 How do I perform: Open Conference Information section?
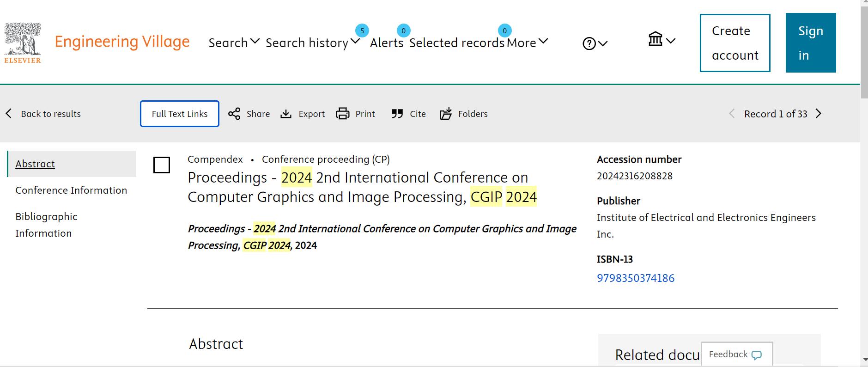(x=71, y=190)
